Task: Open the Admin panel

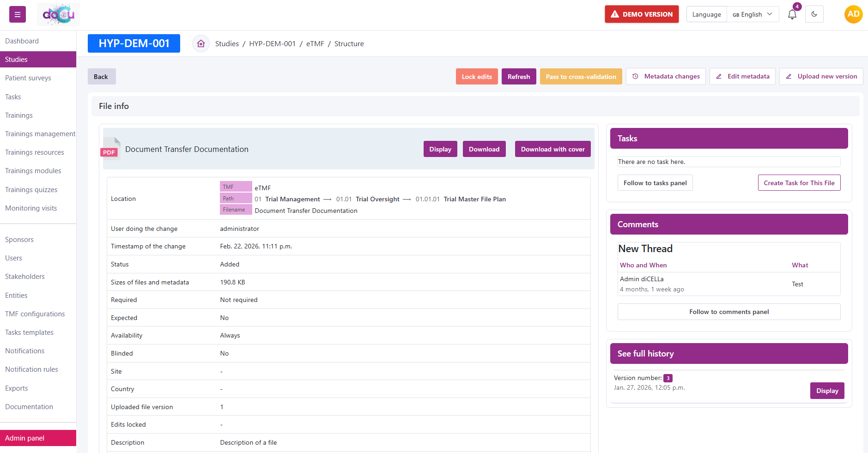Action: 38,438
